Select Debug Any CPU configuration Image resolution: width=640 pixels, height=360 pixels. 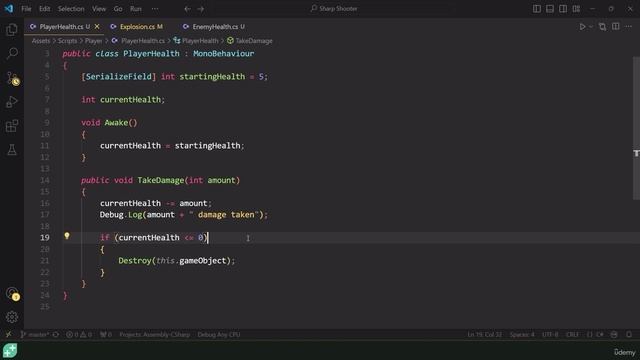click(219, 334)
